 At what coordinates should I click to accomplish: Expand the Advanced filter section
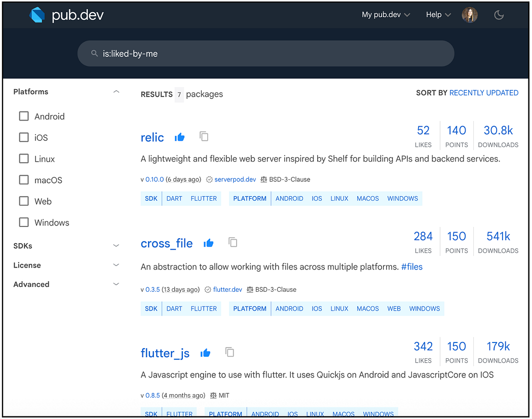(x=116, y=284)
